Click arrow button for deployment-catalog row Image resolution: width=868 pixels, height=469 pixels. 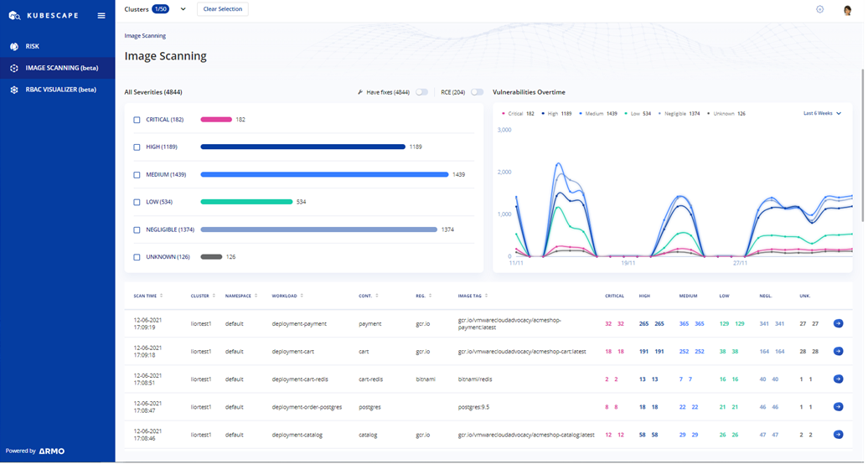point(838,435)
